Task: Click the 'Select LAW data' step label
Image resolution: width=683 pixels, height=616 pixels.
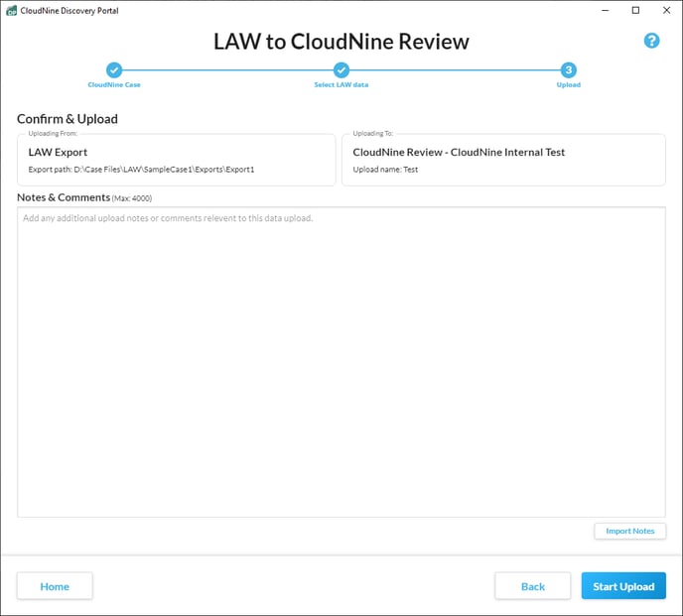Action: 341,85
